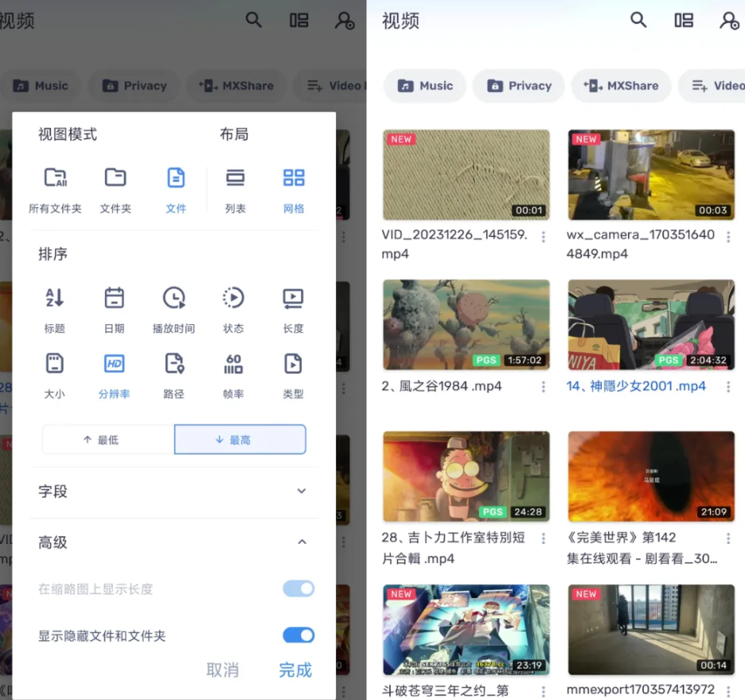Sort videos by 分辨率 (resolution) icon
Screen dimensions: 745x700
(114, 365)
